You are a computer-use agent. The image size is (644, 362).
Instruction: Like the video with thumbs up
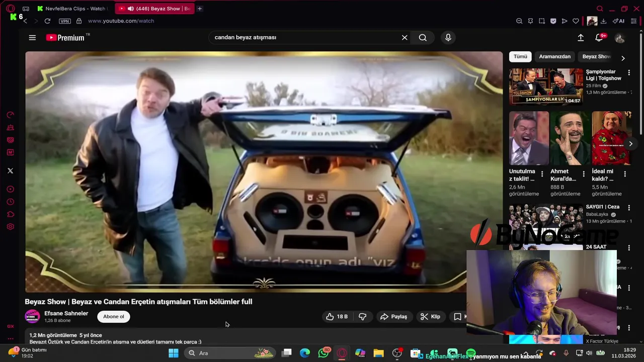pos(337,317)
